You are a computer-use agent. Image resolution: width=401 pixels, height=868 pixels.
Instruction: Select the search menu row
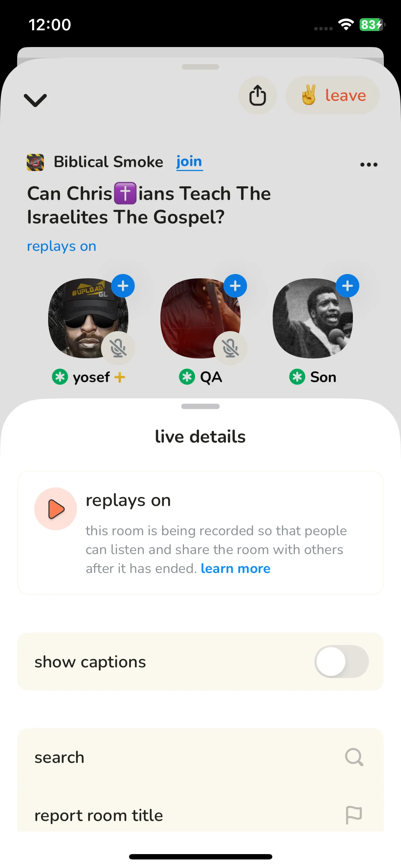coord(200,757)
